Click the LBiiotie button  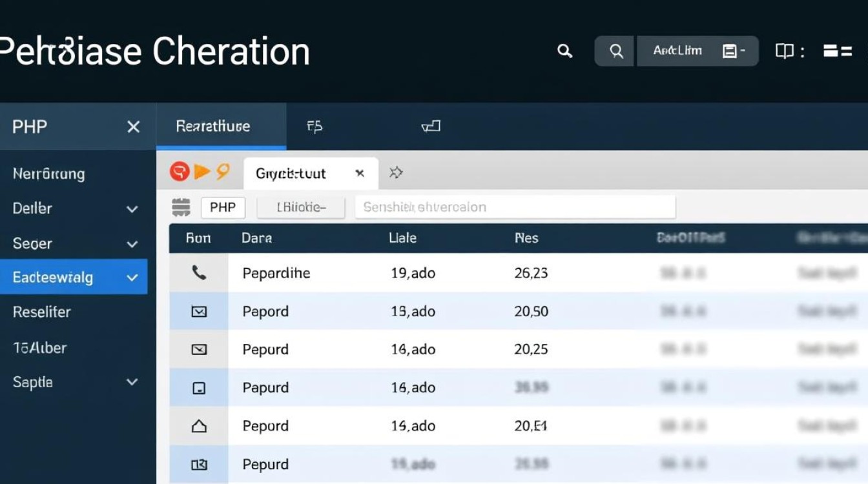(x=301, y=207)
